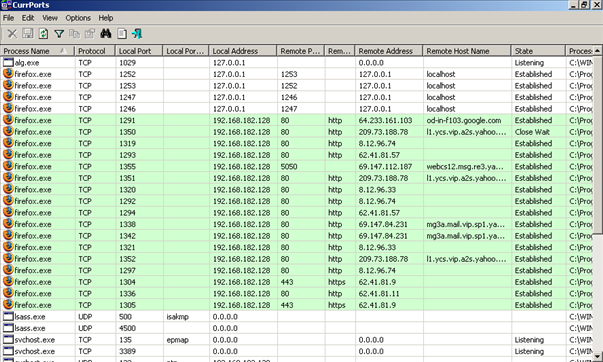Click Firefox icon on local port 1291 row
603x362 pixels.
coord(8,120)
